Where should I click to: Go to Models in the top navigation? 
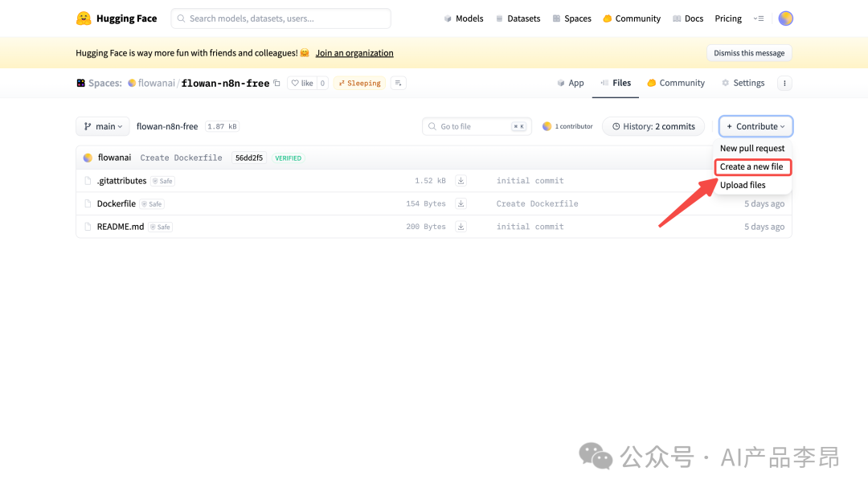464,18
